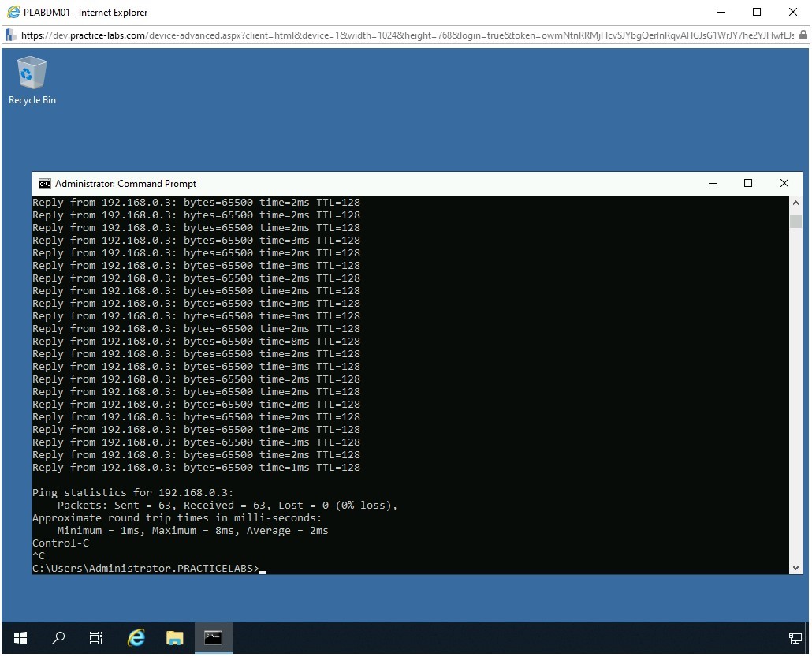
Task: Click the Command Prompt scrollbar up arrow
Action: pos(795,203)
